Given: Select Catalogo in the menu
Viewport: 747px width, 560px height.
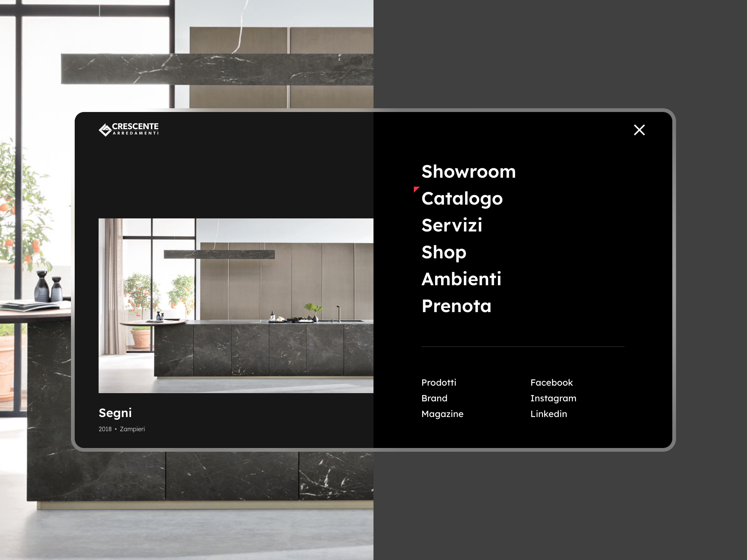Looking at the screenshot, I should point(462,199).
